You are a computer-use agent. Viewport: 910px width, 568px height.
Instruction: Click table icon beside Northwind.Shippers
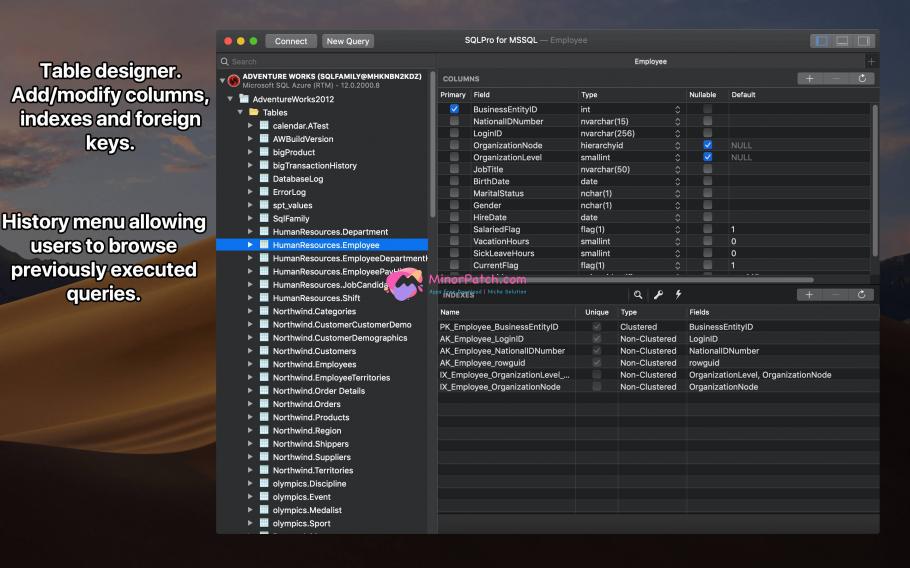coord(264,443)
